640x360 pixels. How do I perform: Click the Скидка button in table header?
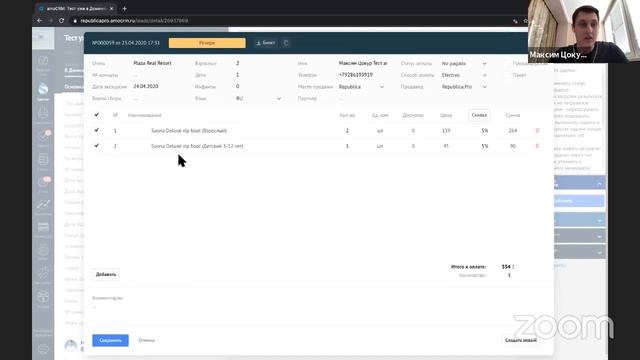(x=479, y=115)
